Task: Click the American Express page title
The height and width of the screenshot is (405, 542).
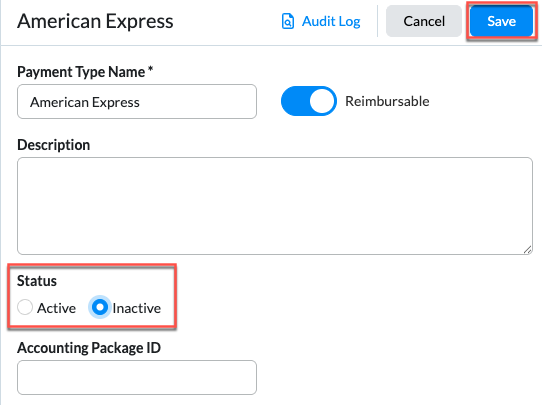Action: [95, 21]
